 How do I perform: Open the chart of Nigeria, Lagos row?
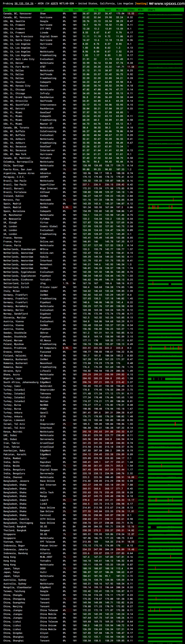[165, 378]
